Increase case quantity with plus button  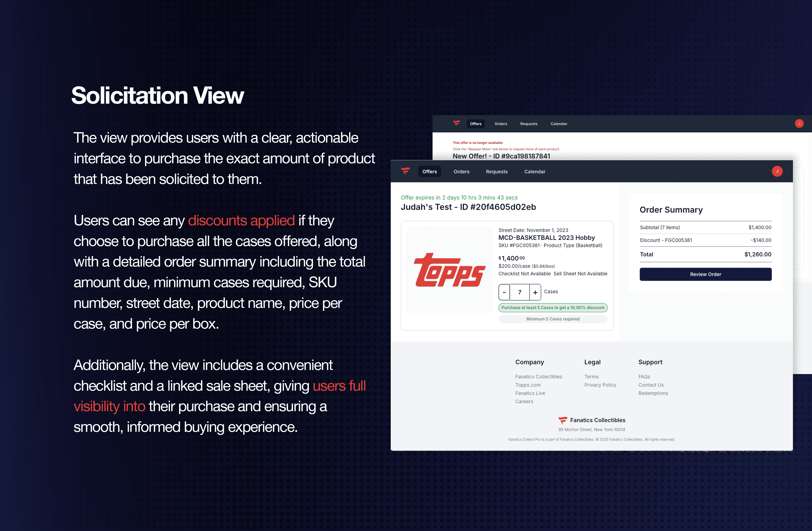pyautogui.click(x=535, y=292)
